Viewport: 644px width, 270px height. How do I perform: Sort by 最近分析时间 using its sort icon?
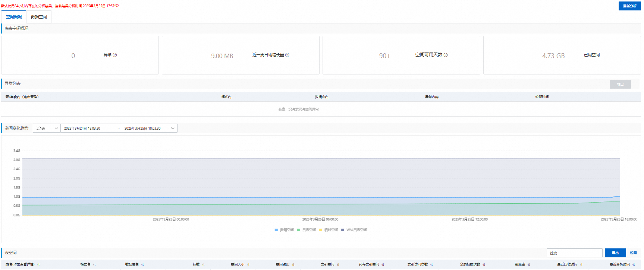coord(634,265)
